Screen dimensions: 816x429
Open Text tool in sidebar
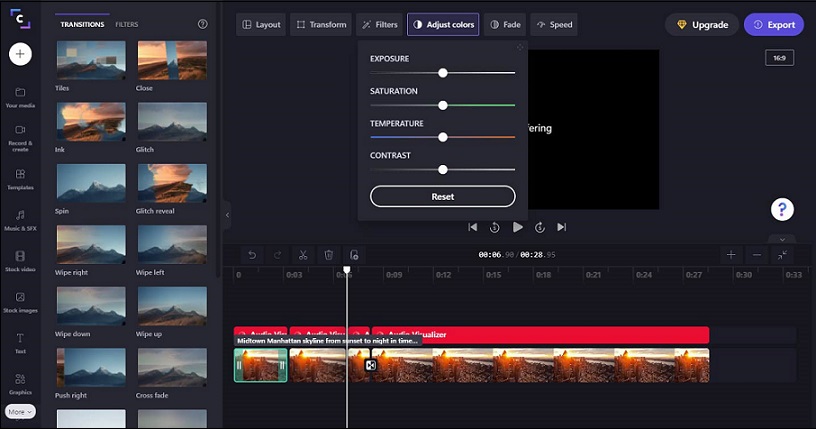pos(20,343)
